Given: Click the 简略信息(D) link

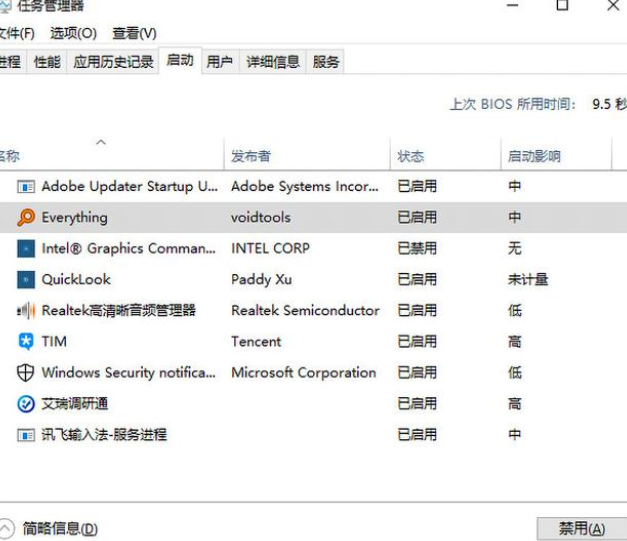Looking at the screenshot, I should [60, 528].
